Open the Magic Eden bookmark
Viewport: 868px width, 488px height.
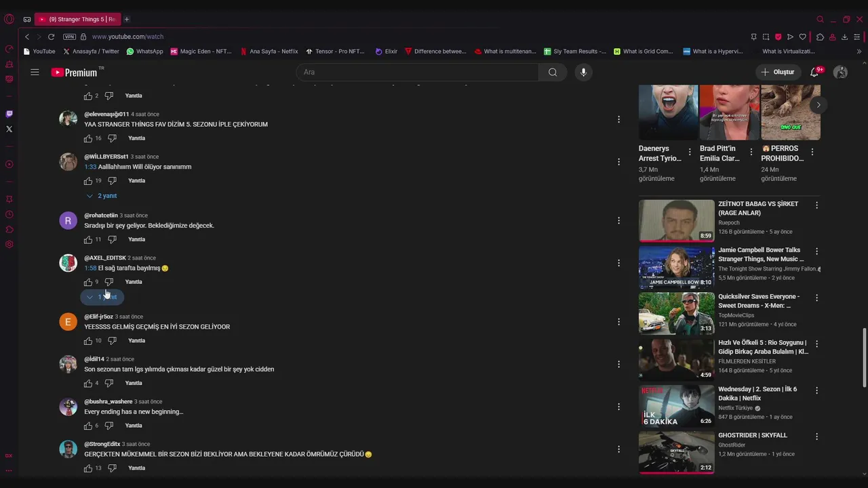pos(201,52)
